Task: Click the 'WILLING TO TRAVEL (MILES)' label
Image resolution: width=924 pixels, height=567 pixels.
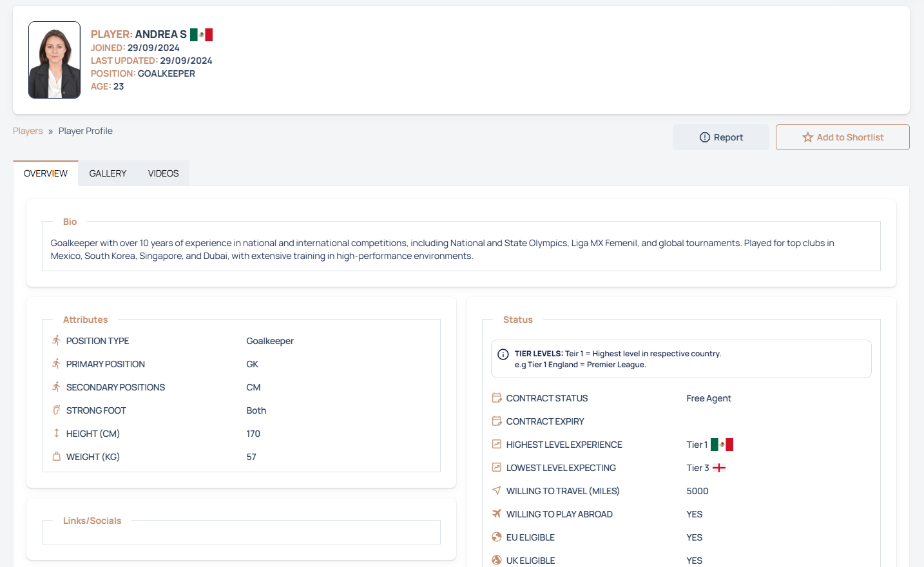Action: 563,491
